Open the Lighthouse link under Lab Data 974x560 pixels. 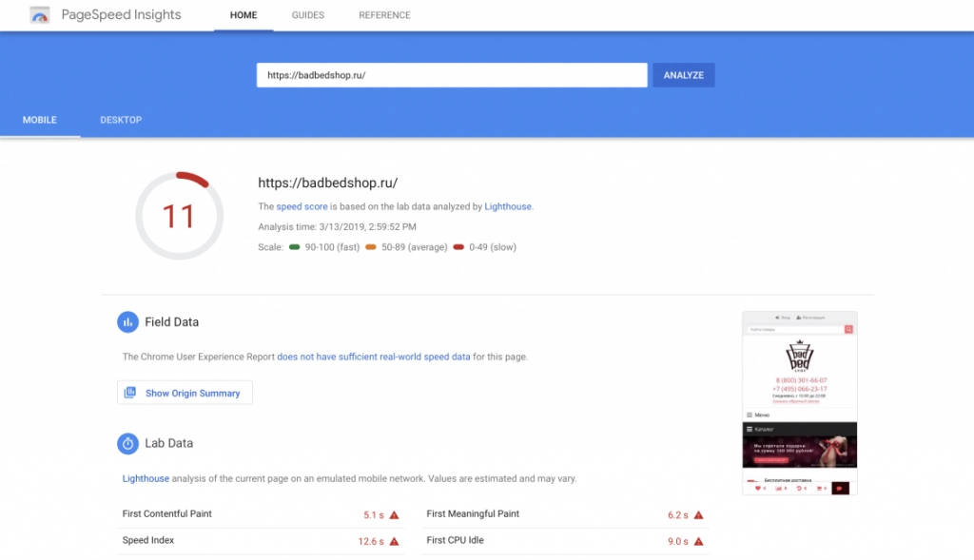tap(146, 478)
